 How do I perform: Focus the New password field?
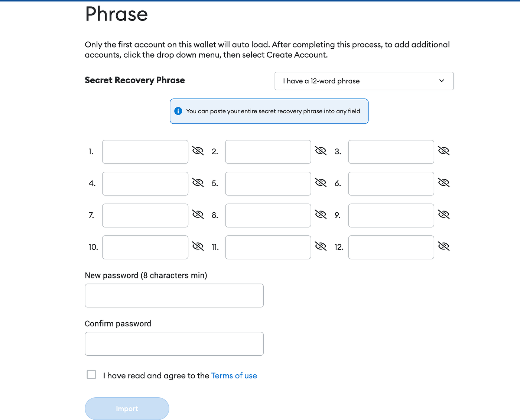coord(174,295)
